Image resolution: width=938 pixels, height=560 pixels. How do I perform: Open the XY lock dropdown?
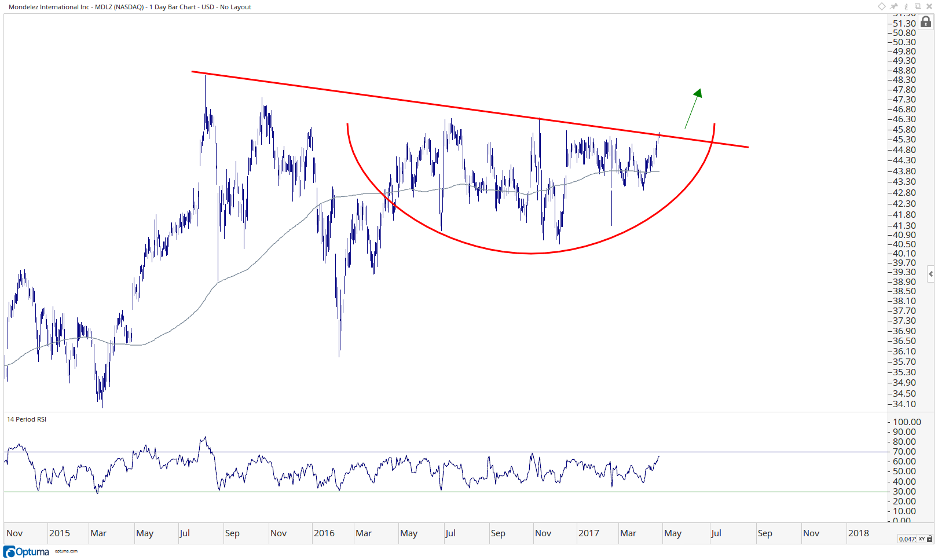[x=925, y=539]
